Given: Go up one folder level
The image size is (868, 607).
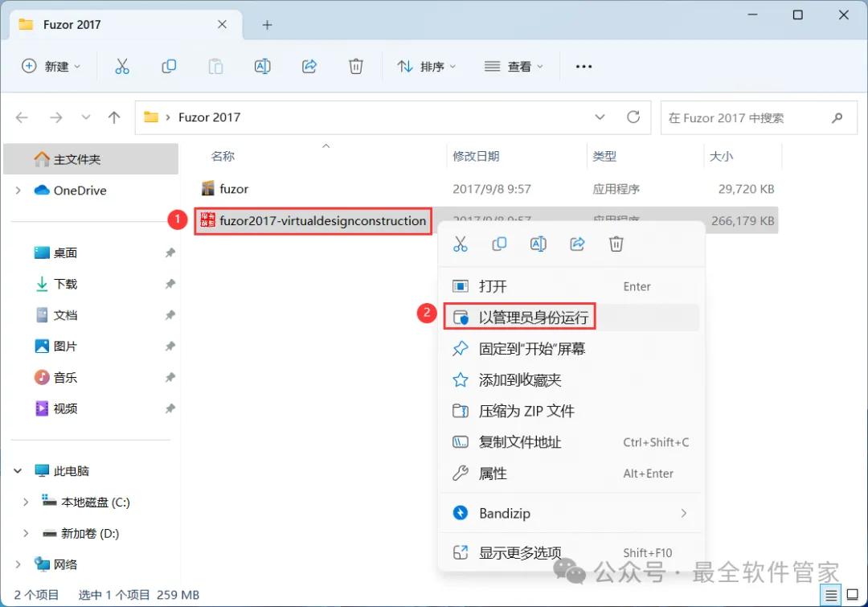Looking at the screenshot, I should 114,117.
